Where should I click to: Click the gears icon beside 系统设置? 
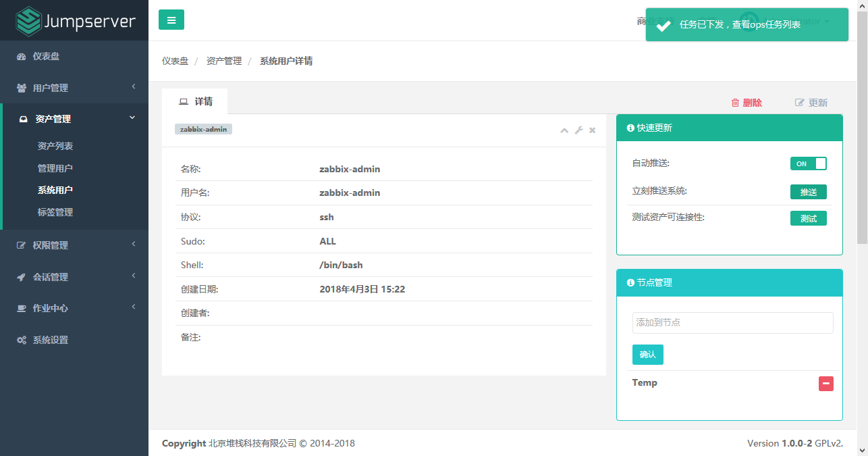pyautogui.click(x=22, y=340)
